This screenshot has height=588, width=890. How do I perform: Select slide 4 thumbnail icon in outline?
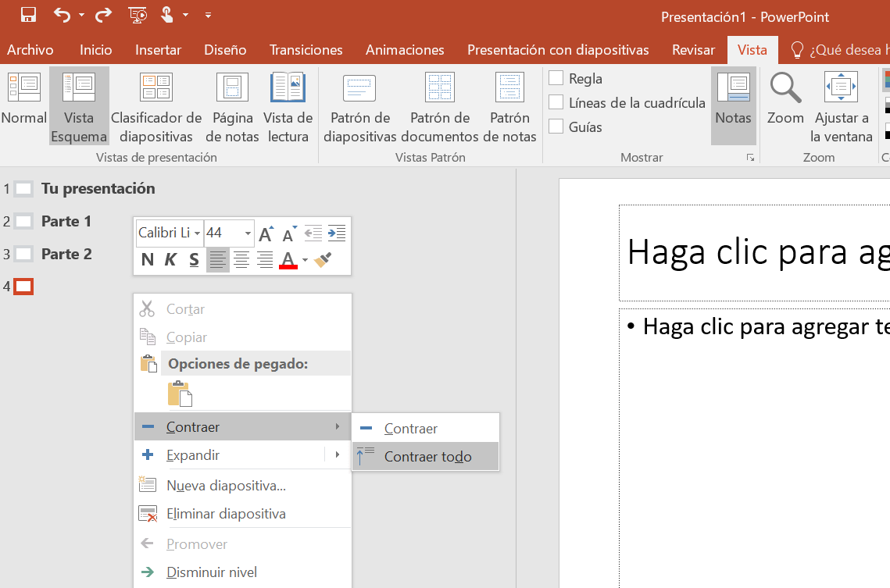pos(23,287)
